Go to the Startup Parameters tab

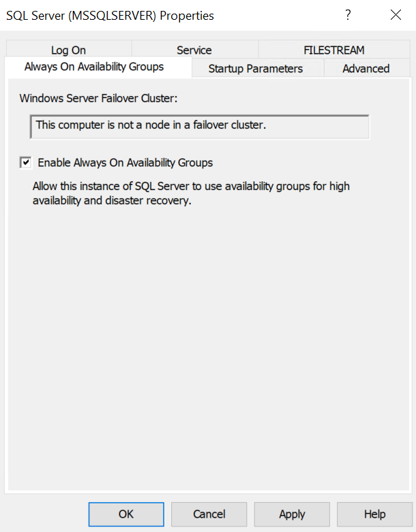tap(255, 69)
